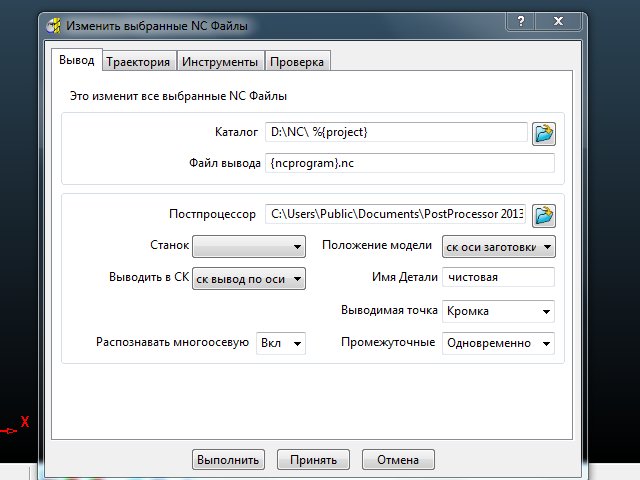Switch to the Инструменты tab
The width and height of the screenshot is (640, 480).
pyautogui.click(x=220, y=62)
